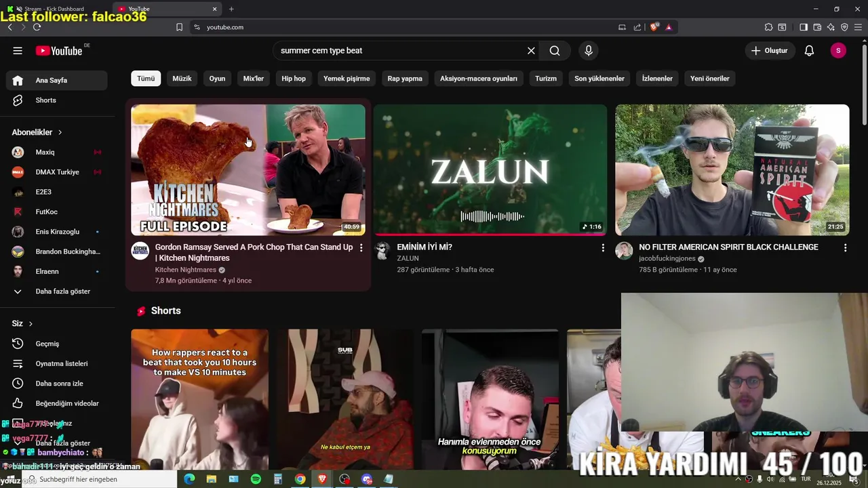The height and width of the screenshot is (488, 868).
Task: Play the rappers react Short
Action: click(199, 400)
